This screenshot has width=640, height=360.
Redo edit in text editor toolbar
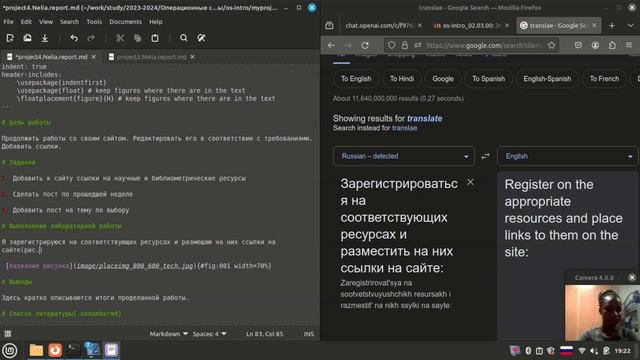tap(91, 38)
